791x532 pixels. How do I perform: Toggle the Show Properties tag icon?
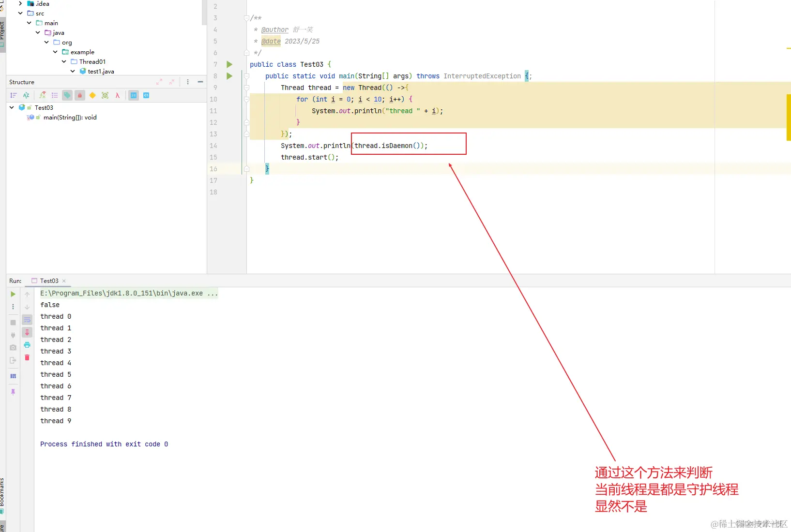pos(67,95)
